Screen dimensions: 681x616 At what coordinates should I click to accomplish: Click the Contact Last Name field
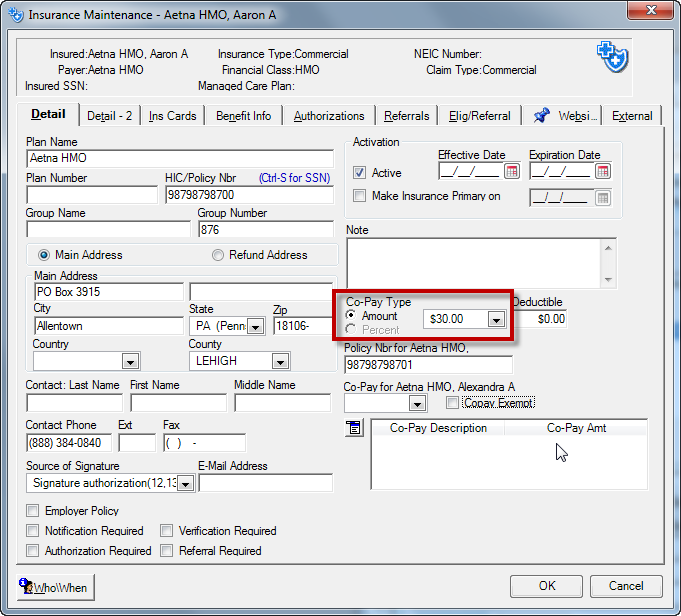74,403
